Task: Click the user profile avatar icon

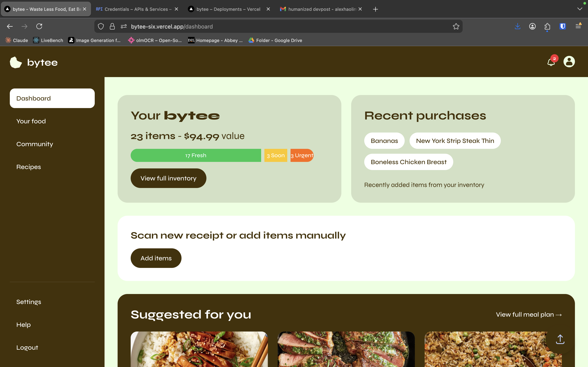Action: tap(569, 62)
